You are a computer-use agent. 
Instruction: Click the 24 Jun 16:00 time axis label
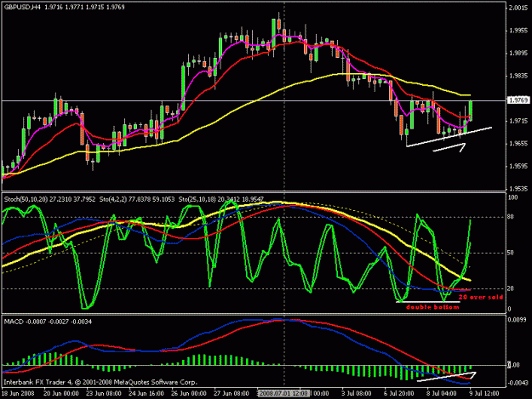pos(146,394)
